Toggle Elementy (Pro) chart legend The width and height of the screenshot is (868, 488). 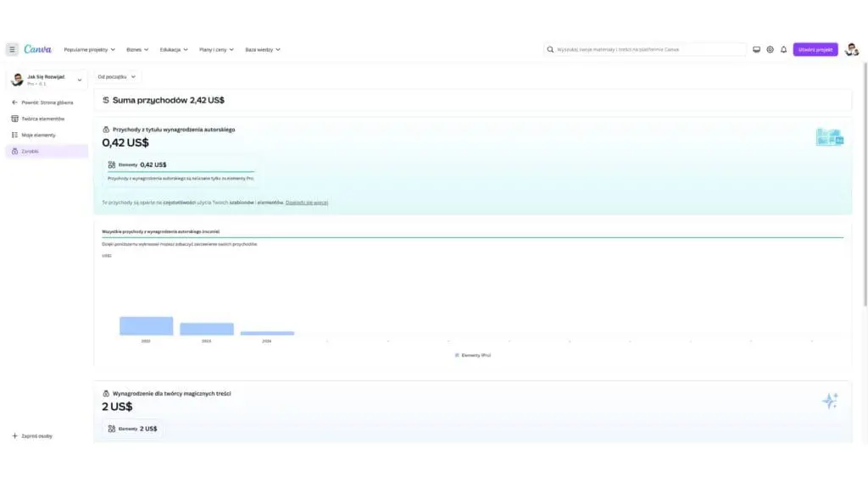tap(473, 355)
